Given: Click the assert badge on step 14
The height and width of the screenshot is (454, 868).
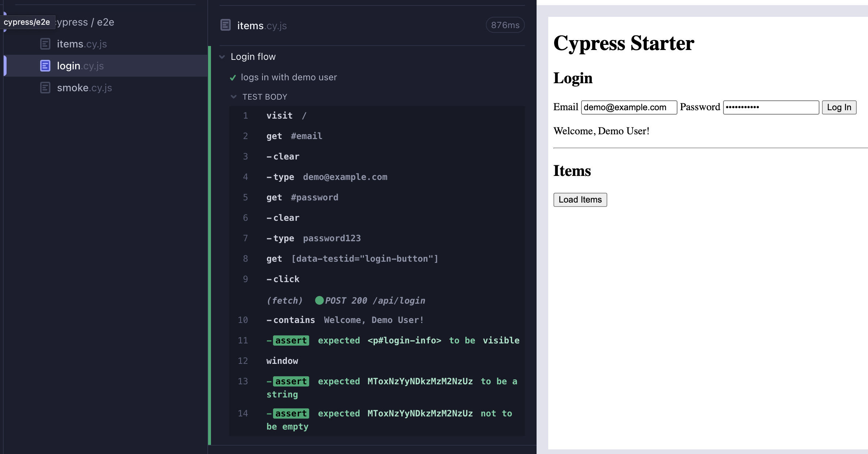Looking at the screenshot, I should (x=291, y=413).
